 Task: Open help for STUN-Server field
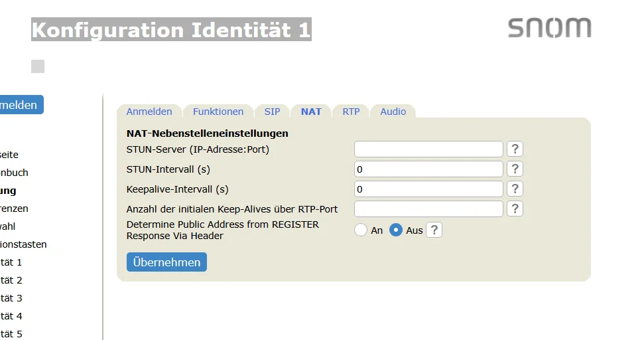(515, 149)
